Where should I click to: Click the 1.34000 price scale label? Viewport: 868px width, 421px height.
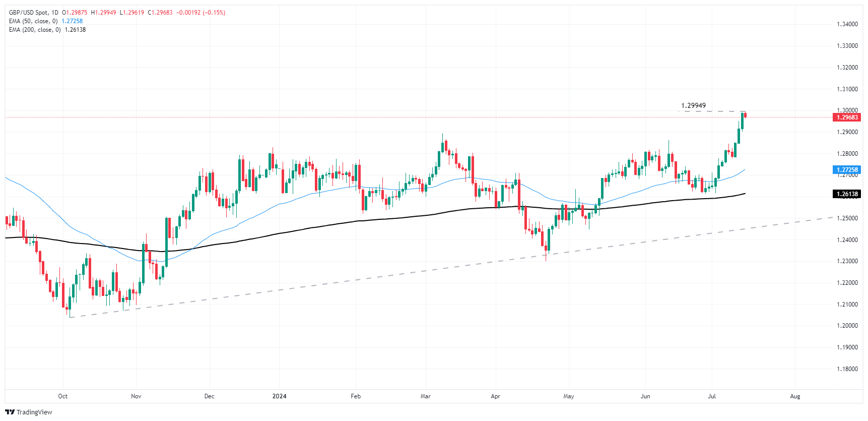point(847,24)
